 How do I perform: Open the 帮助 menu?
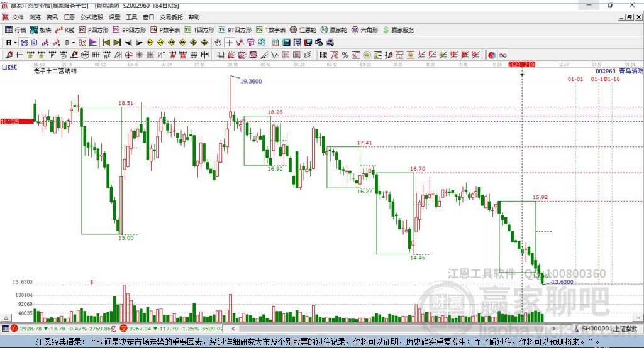click(194, 17)
